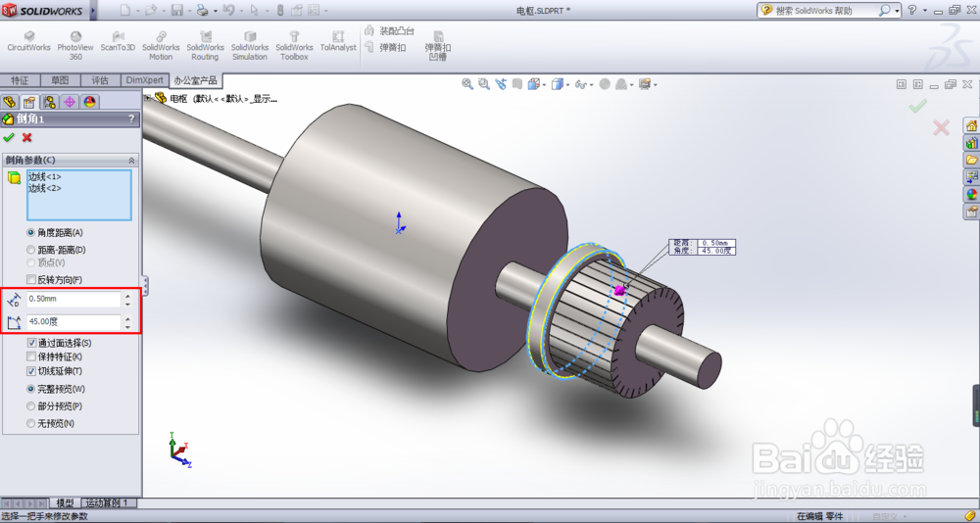Open the DimXpertManager crosshair tab
Image resolution: width=980 pixels, height=523 pixels.
(x=70, y=102)
